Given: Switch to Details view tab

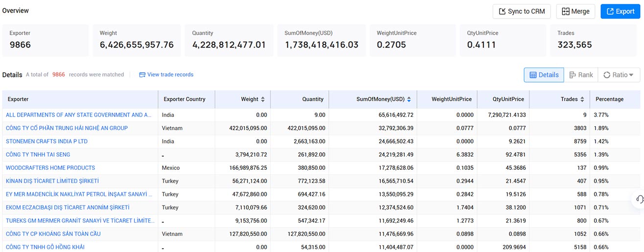Looking at the screenshot, I should pyautogui.click(x=544, y=75).
